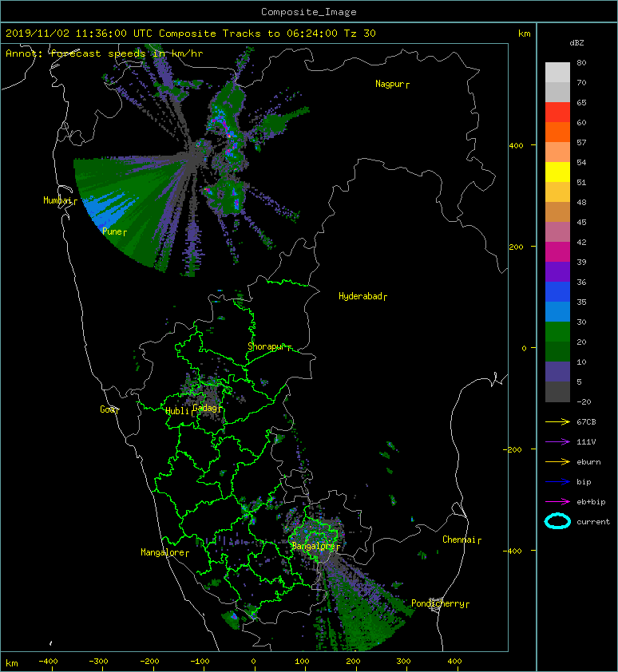618x672 pixels.
Task: Click the 111V purple arrow legend icon
Action: pos(557,442)
